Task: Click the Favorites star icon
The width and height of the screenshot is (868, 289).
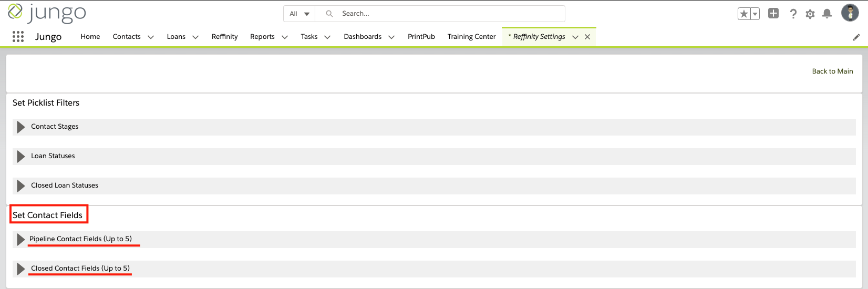Action: pos(743,14)
